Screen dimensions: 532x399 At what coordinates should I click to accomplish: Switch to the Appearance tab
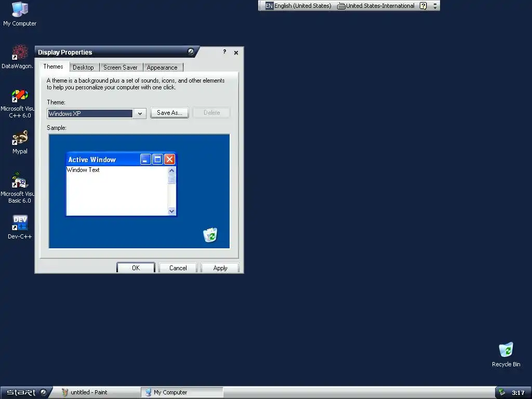pyautogui.click(x=163, y=68)
